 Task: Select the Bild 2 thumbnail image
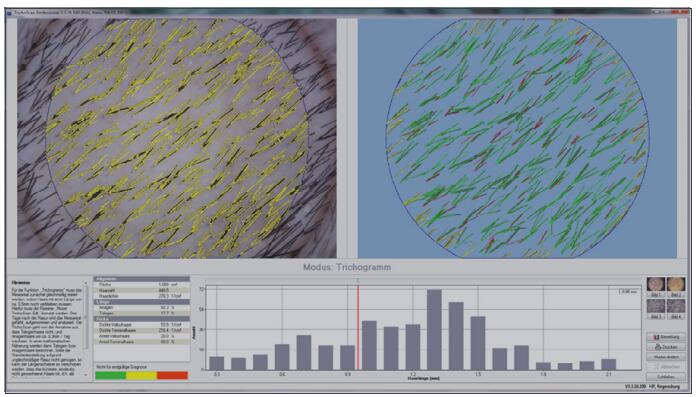coord(676,284)
